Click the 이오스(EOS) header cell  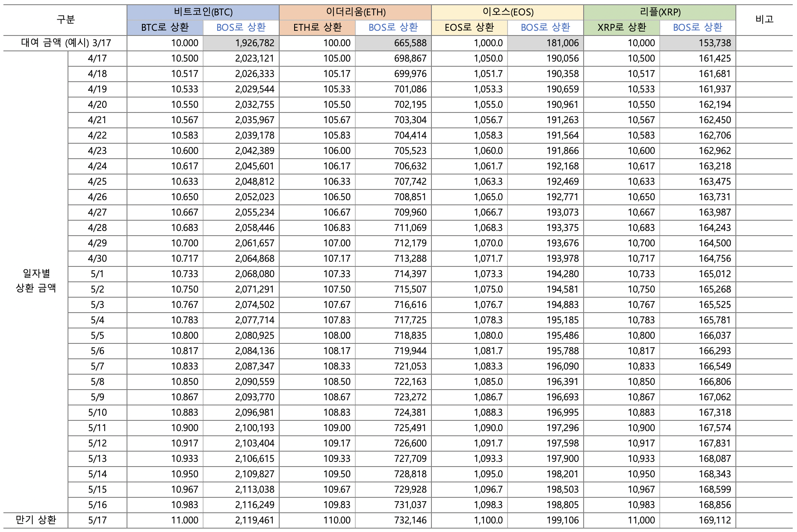coord(508,12)
